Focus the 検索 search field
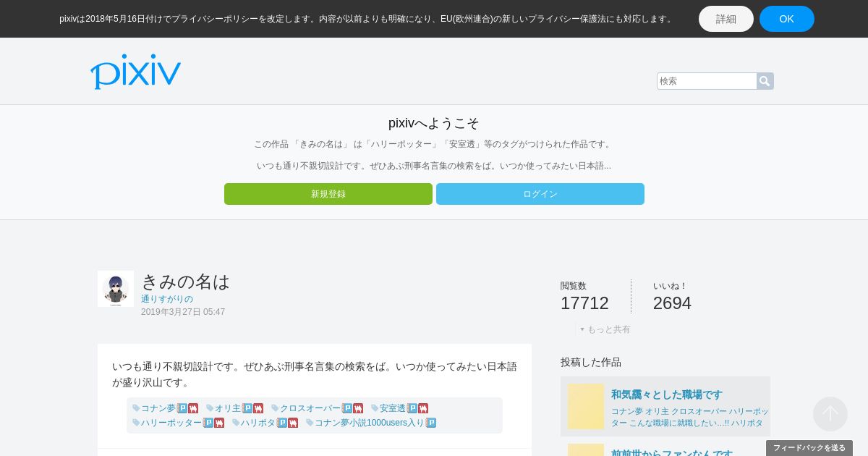The width and height of the screenshot is (868, 456). click(707, 81)
